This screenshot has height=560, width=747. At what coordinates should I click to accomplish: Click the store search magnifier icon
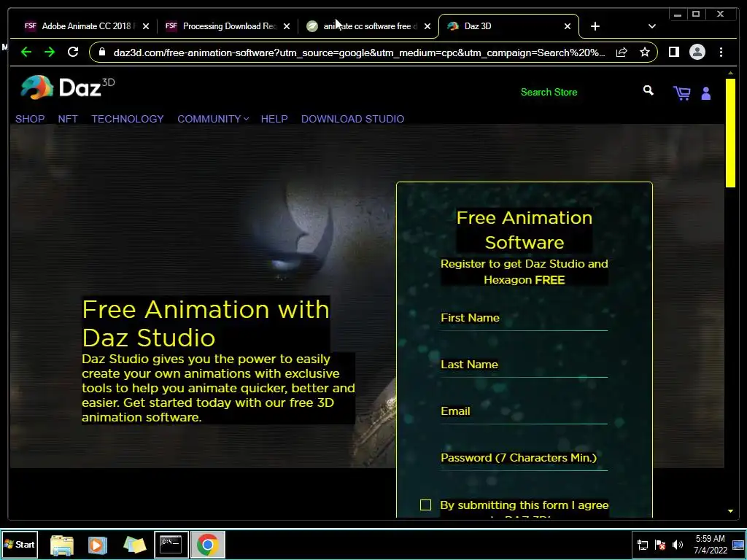click(648, 90)
